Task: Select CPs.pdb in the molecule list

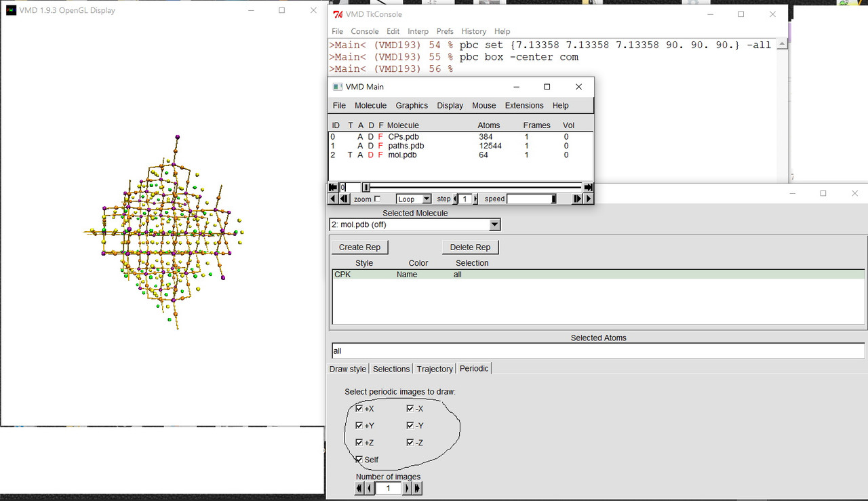Action: click(x=403, y=136)
